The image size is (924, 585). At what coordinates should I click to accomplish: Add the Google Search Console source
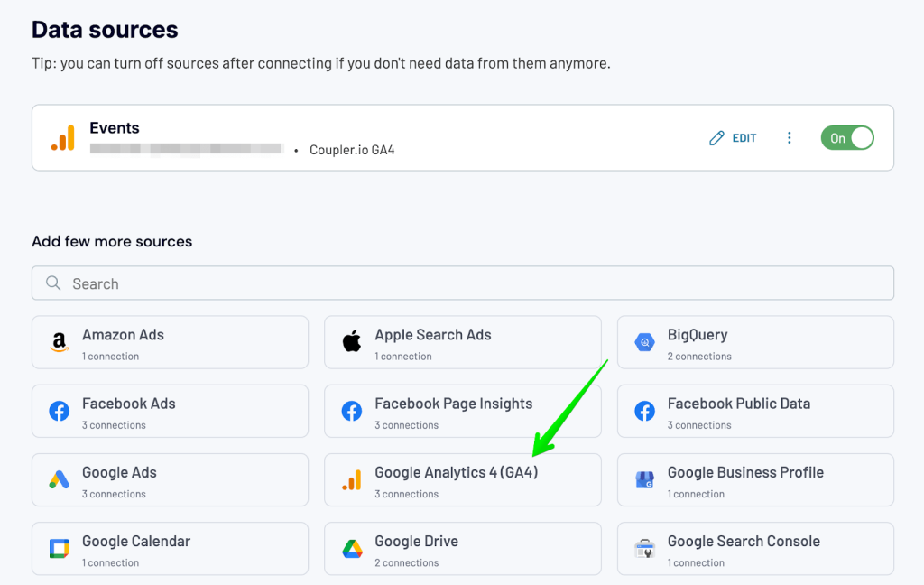coord(755,549)
